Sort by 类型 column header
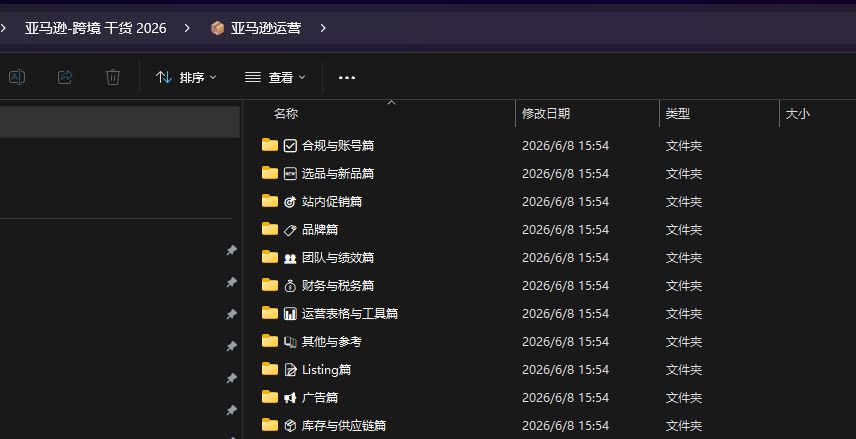856x439 pixels. coord(677,114)
